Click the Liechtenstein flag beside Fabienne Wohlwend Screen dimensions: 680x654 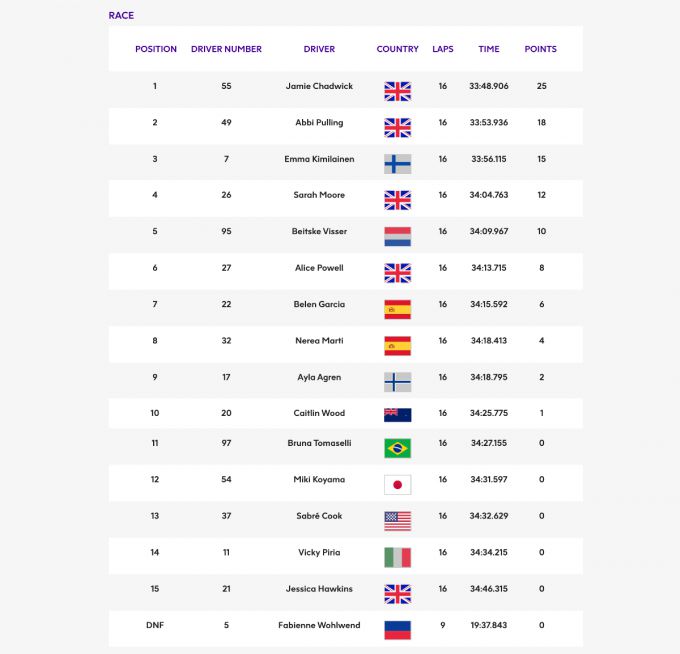pyautogui.click(x=397, y=630)
